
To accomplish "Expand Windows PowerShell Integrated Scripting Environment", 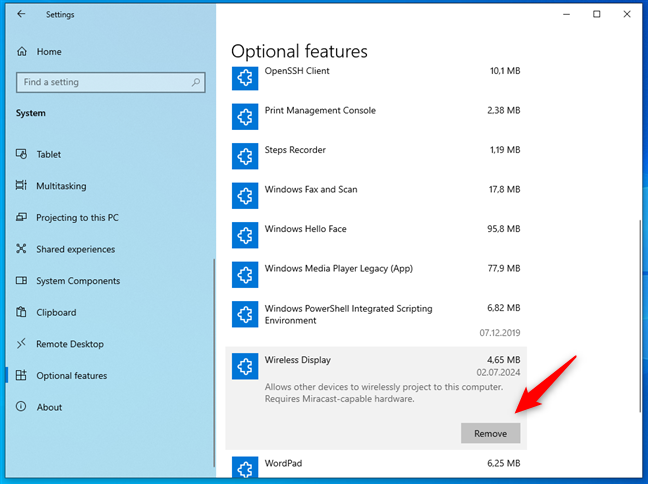I will pos(376,320).
